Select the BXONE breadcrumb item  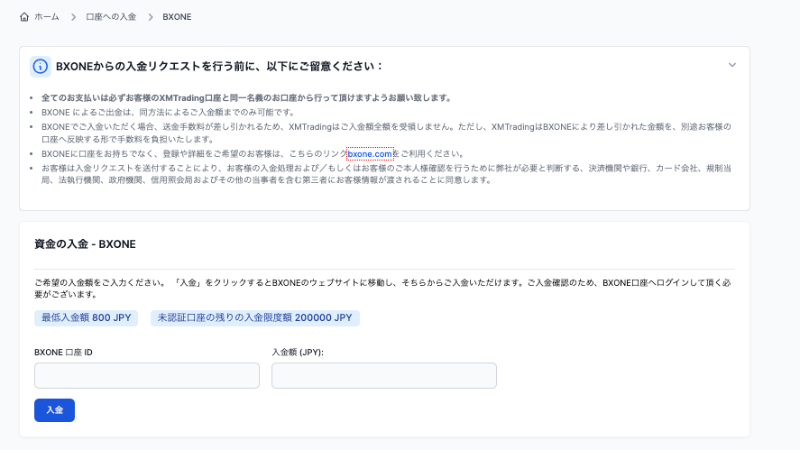click(177, 17)
